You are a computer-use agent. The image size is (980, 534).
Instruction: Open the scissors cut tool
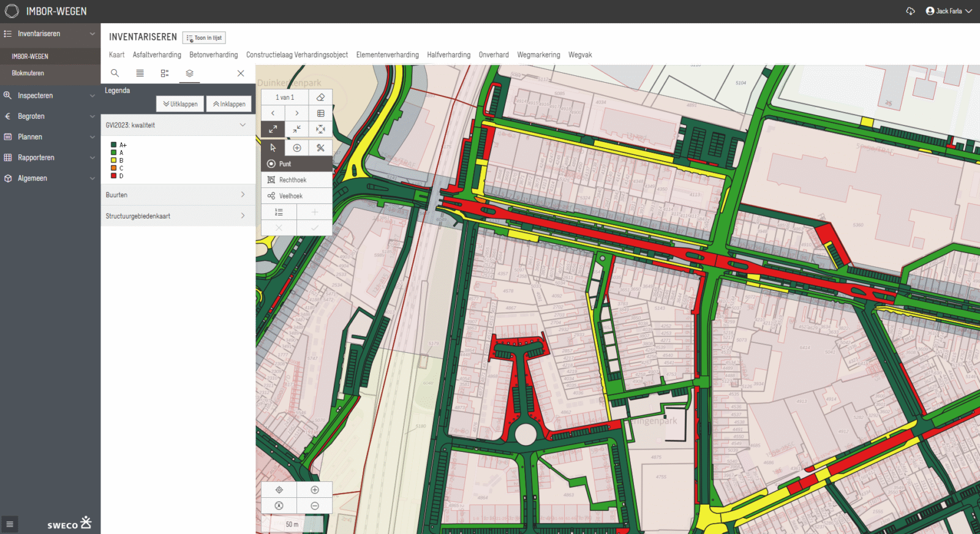pyautogui.click(x=320, y=148)
